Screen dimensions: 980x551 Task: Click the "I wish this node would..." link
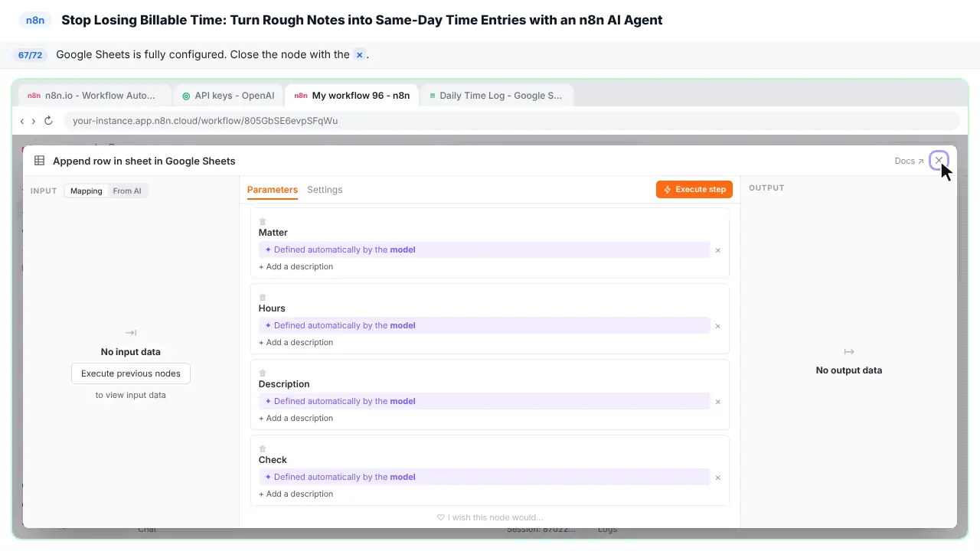[490, 517]
